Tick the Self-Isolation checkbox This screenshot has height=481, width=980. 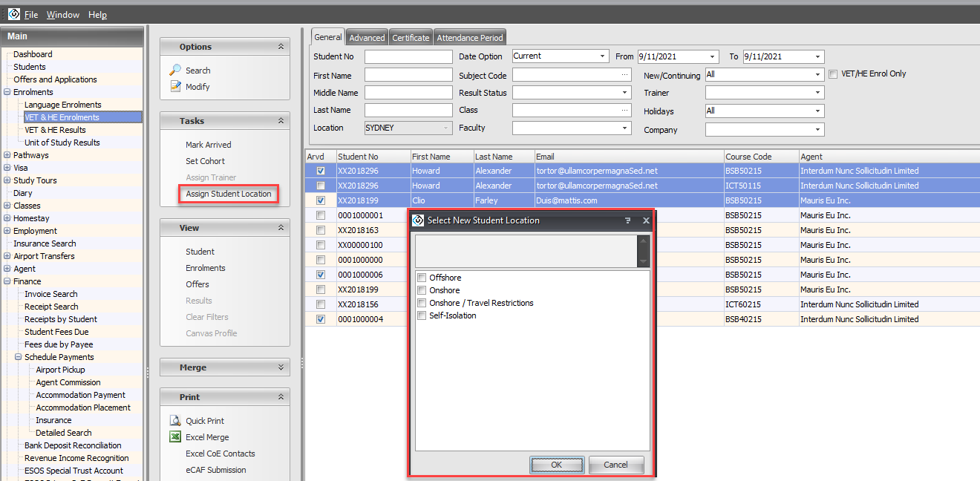point(422,315)
